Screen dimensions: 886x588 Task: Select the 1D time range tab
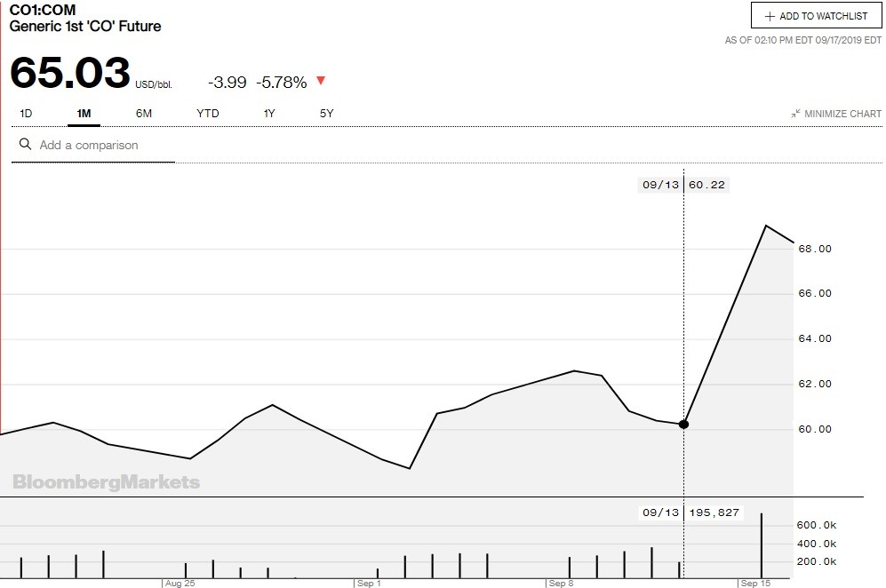tap(27, 114)
